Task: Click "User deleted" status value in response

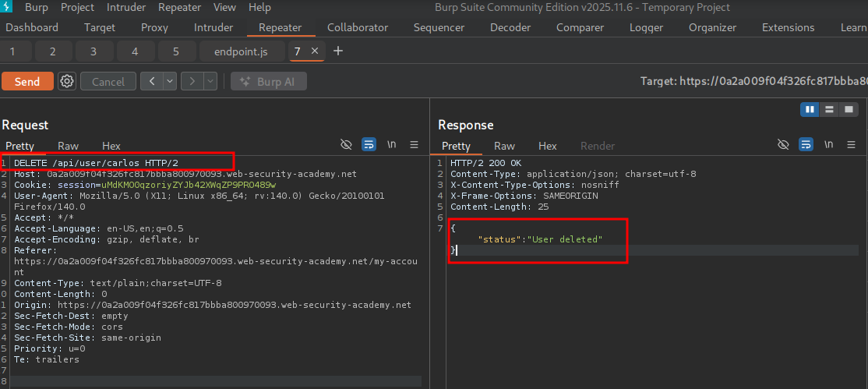Action: [x=565, y=239]
